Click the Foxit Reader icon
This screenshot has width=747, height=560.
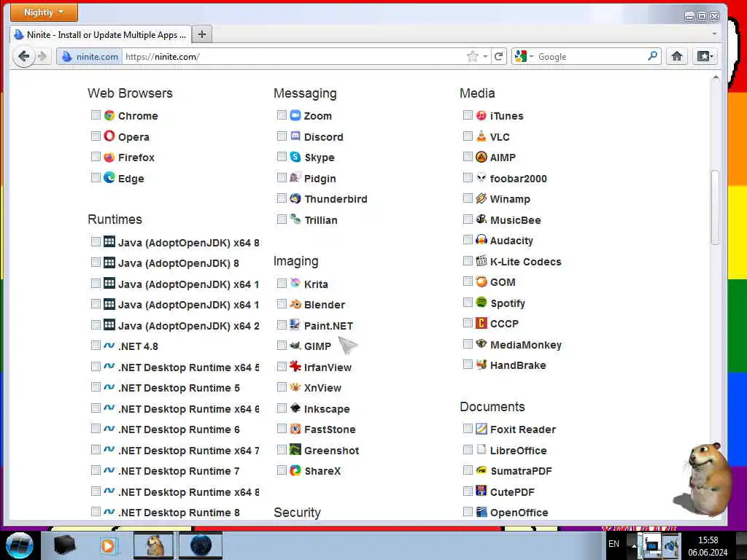click(x=481, y=429)
